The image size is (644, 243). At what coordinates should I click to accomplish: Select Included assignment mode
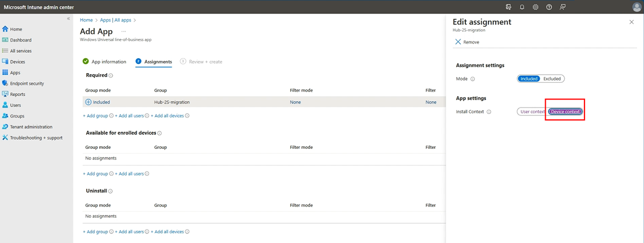[x=529, y=78]
